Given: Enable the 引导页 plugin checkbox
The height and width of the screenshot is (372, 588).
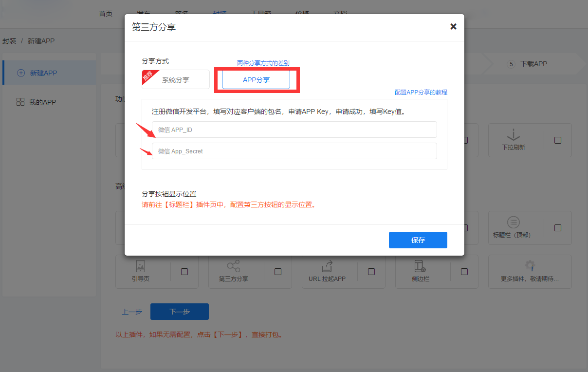Looking at the screenshot, I should click(x=184, y=272).
